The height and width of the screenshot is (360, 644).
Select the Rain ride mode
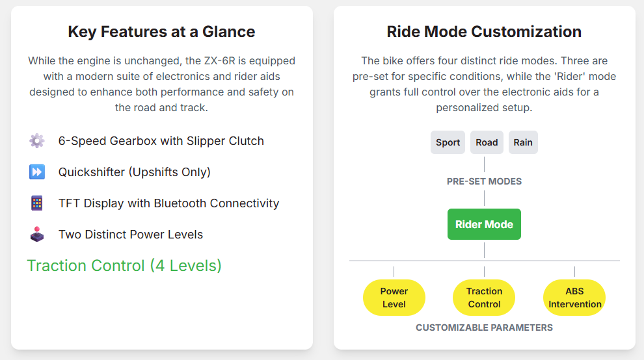pyautogui.click(x=523, y=142)
